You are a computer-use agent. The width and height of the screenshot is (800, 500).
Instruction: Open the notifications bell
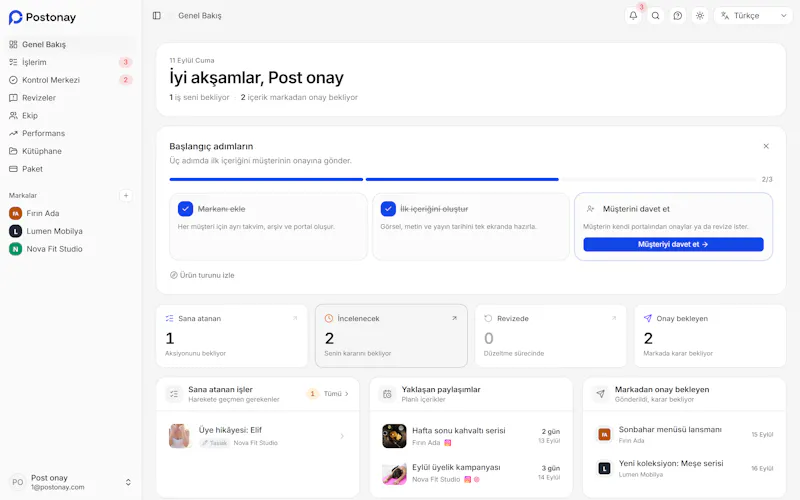633,16
